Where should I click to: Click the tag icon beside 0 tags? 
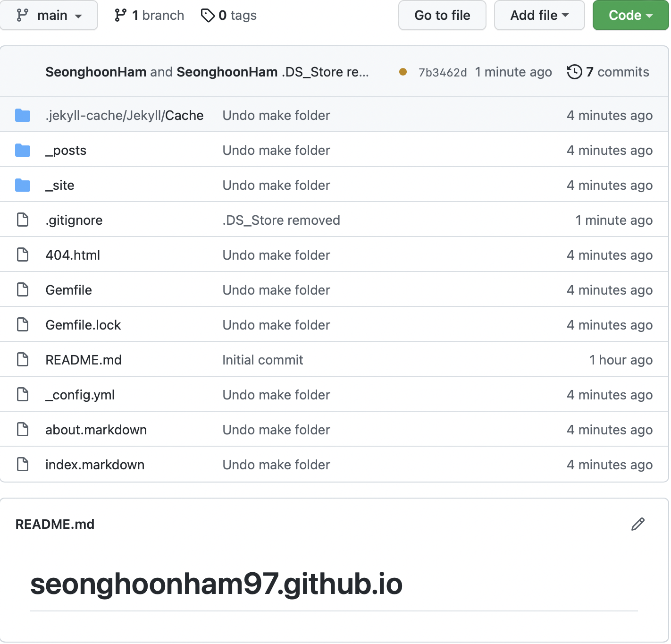pos(208,16)
